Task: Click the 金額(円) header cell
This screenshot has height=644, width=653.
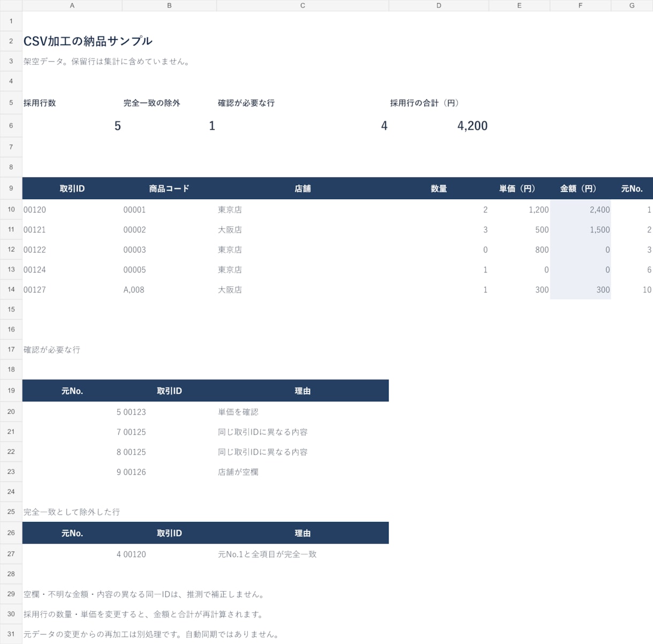Action: pyautogui.click(x=580, y=188)
